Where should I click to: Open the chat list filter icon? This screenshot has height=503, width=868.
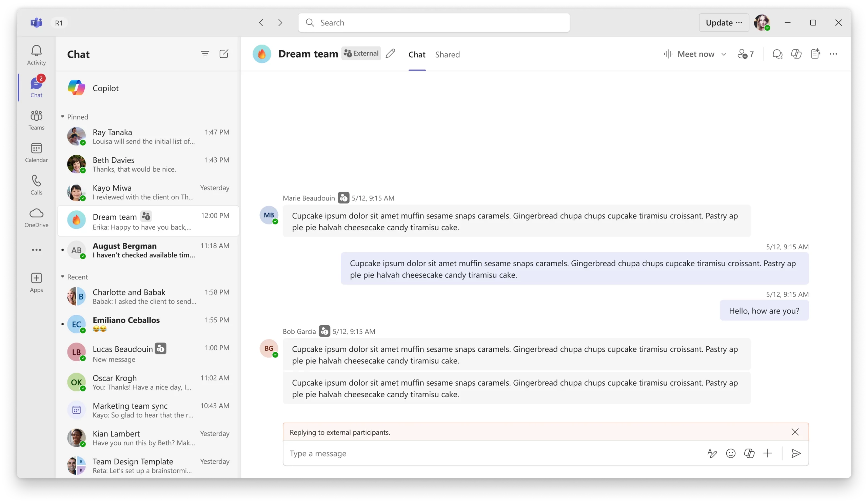pos(205,54)
